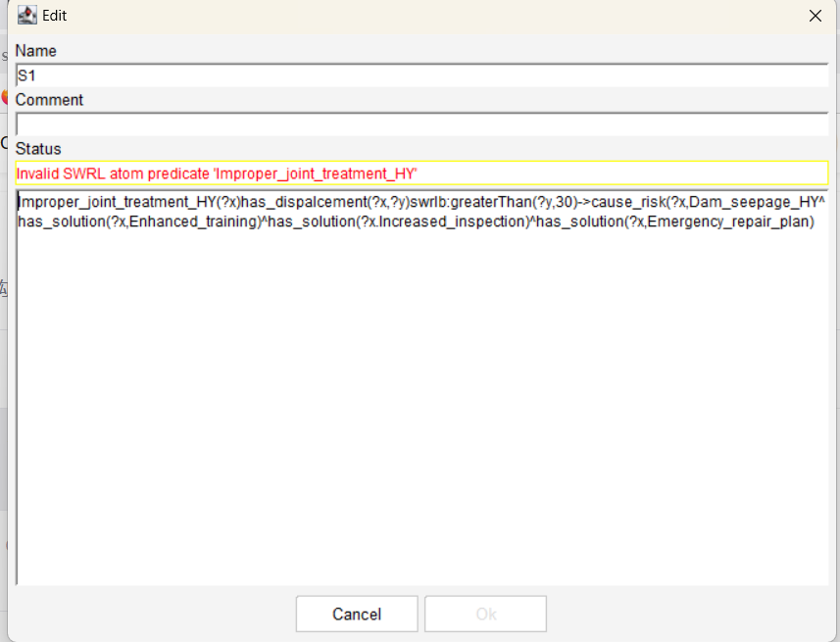Click the Name input field containing S1
The image size is (840, 642).
tap(421, 75)
